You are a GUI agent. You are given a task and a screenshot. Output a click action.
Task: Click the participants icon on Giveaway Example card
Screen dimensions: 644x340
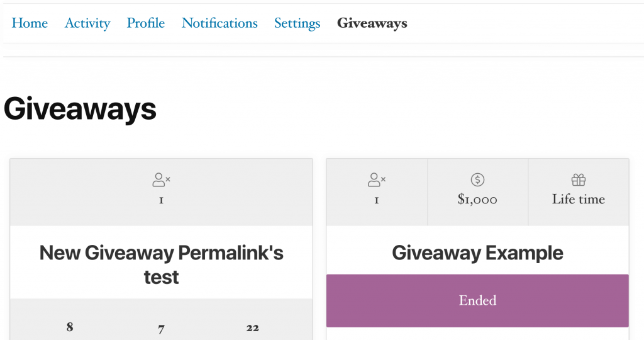377,179
